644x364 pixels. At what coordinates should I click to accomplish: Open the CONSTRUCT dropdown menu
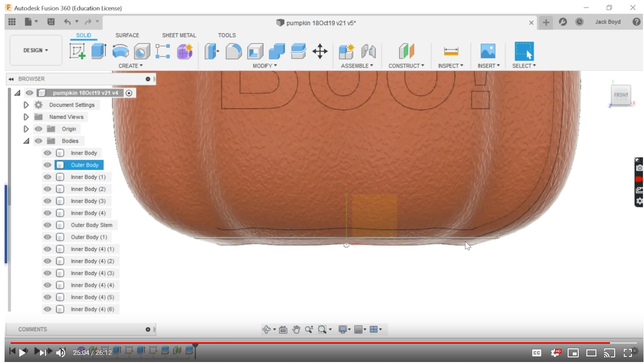coord(406,66)
